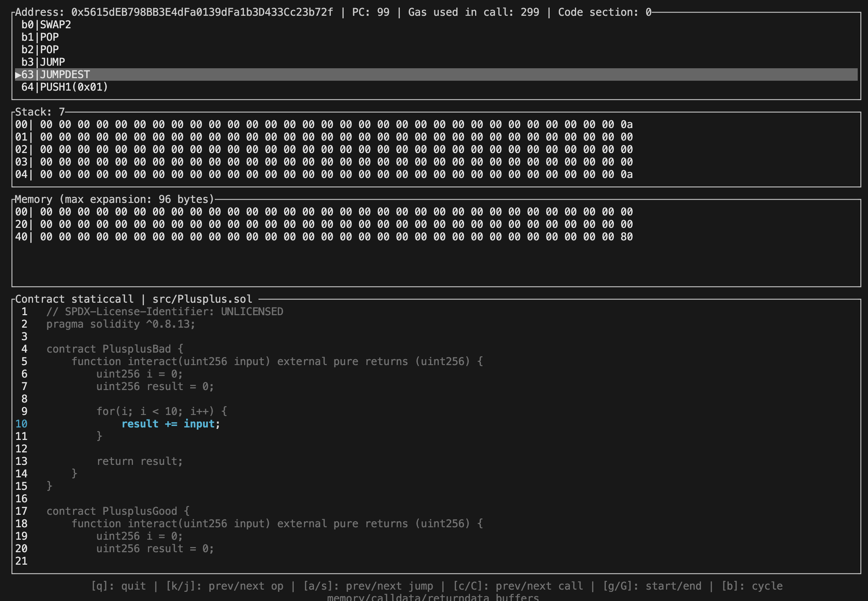
Task: Click the contract address in header
Action: pos(202,12)
